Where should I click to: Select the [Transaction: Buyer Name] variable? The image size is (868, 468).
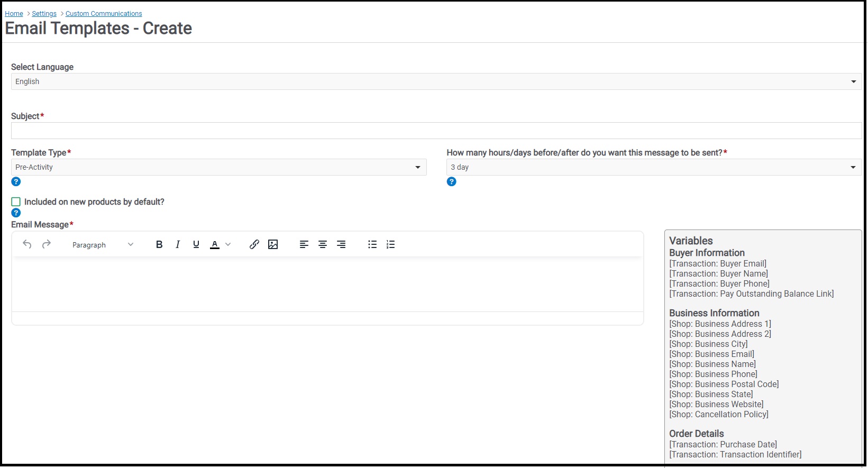[719, 273]
